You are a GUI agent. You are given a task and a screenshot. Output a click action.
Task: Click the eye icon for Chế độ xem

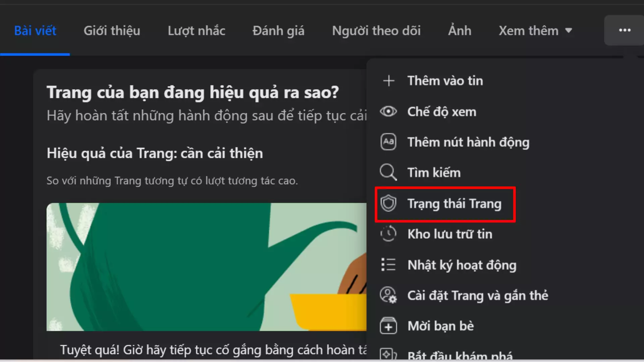(388, 111)
